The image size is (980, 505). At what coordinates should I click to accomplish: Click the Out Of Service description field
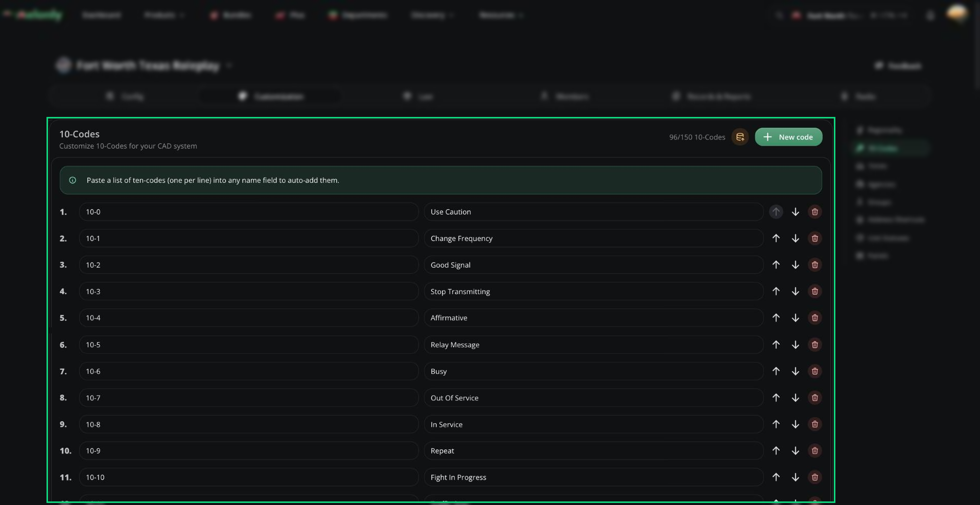[x=593, y=398]
